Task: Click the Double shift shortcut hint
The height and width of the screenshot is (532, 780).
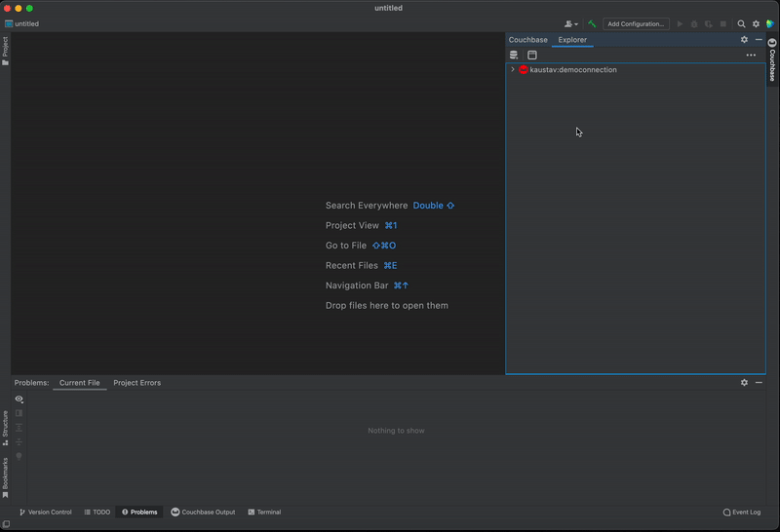Action: coord(433,206)
